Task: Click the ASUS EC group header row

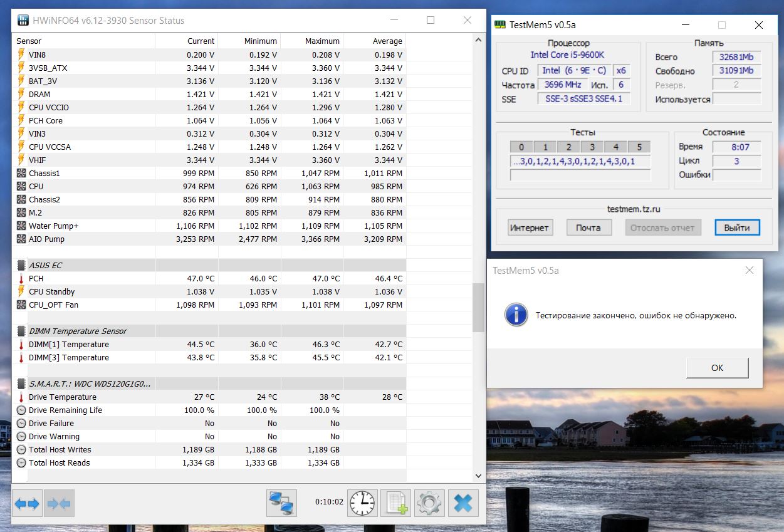Action: point(210,265)
